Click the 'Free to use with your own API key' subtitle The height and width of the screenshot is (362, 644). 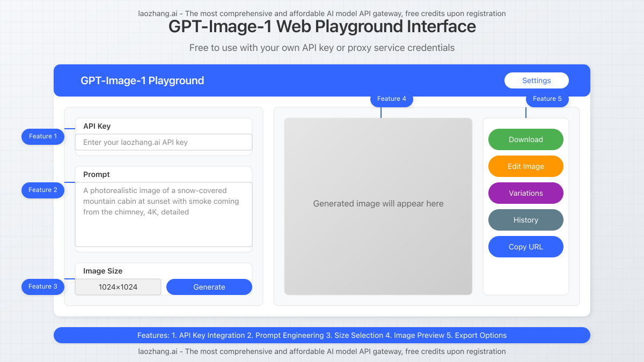pyautogui.click(x=322, y=48)
